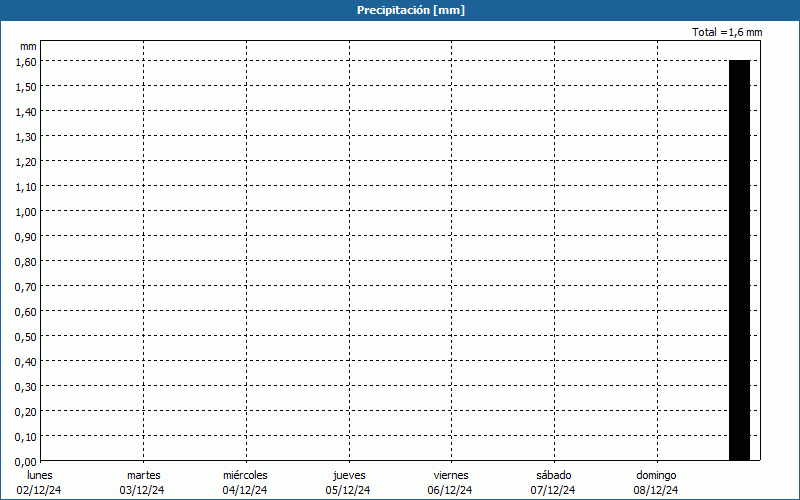Click the 'jueves' day label
The width and height of the screenshot is (800, 500).
349,476
